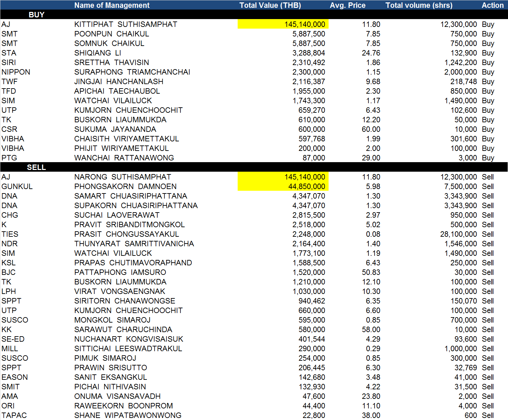508x420 pixels.
Task: Select the name MONGKOL SIMAROJ
Action: (x=112, y=320)
